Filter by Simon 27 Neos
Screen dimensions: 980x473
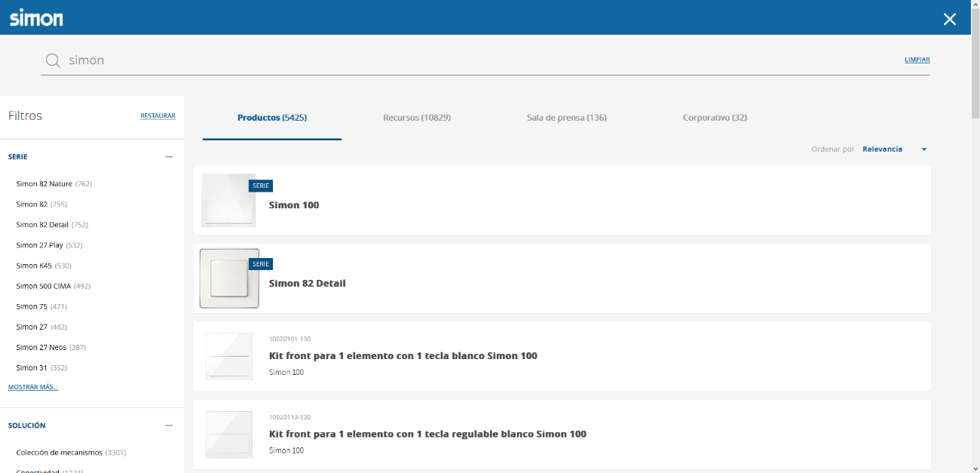click(51, 347)
